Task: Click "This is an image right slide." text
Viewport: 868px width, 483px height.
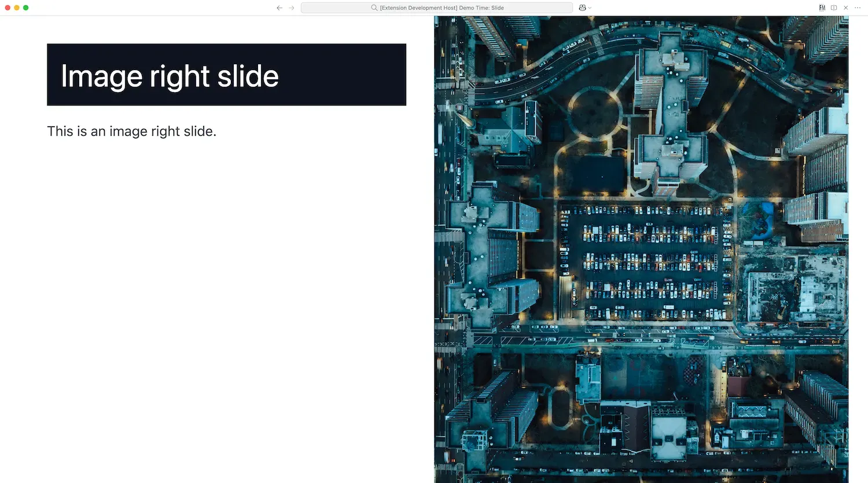Action: [x=131, y=131]
